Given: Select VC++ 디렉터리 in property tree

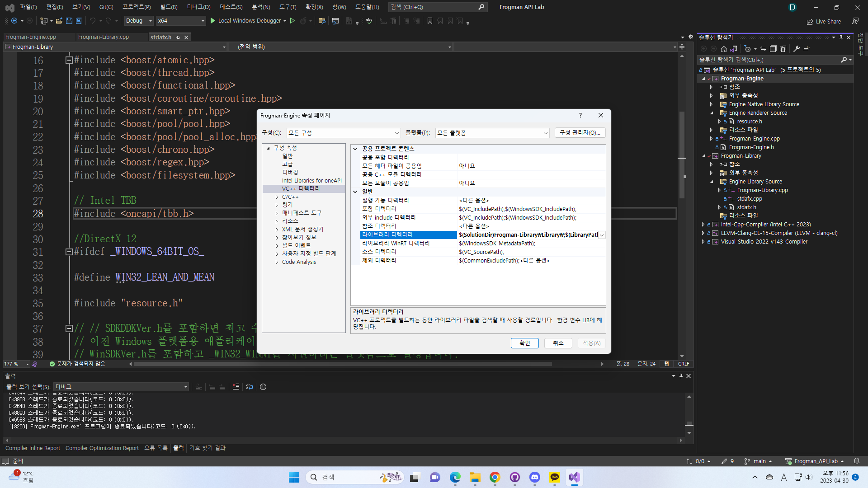Looking at the screenshot, I should pyautogui.click(x=301, y=189).
